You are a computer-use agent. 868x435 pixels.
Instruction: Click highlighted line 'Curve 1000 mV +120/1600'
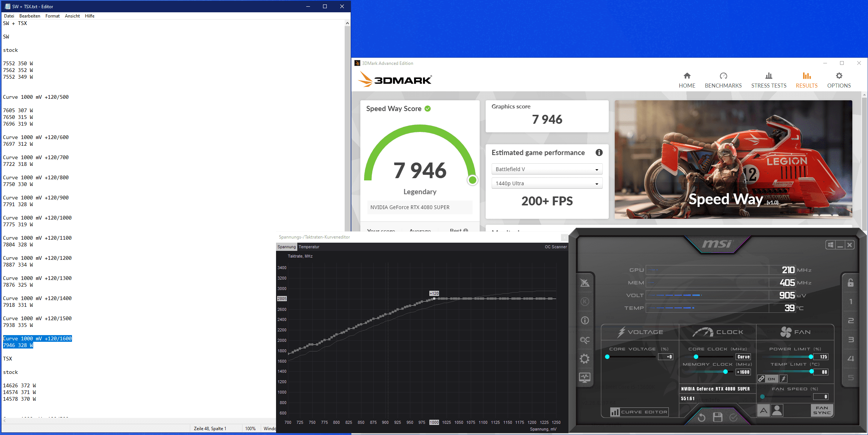tap(37, 338)
